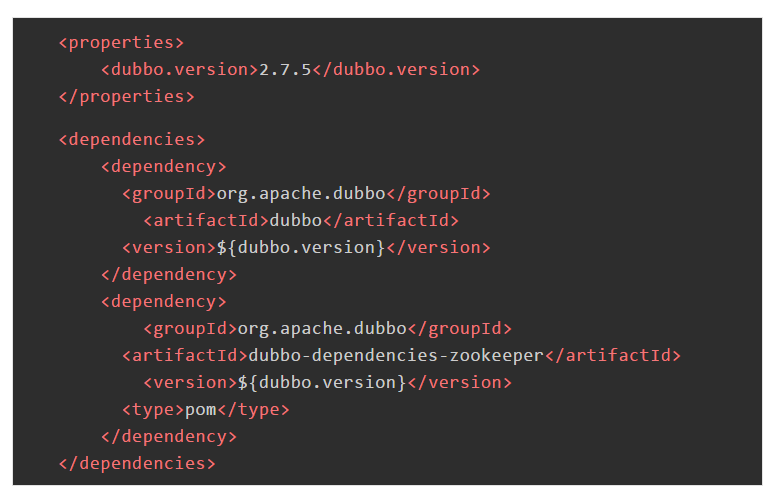Click the closing artifactId tag after zookeeper
Screen dimensions: 779x498
[x=613, y=355]
